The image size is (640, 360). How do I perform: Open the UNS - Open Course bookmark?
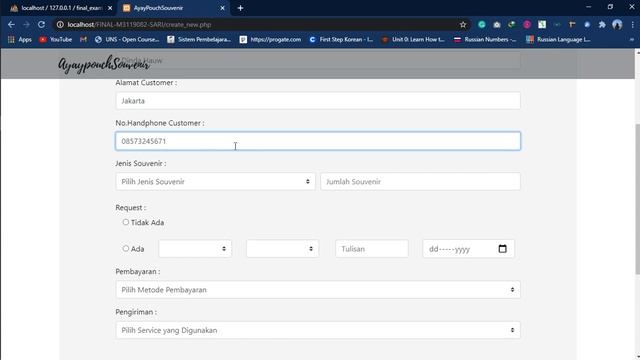127,40
